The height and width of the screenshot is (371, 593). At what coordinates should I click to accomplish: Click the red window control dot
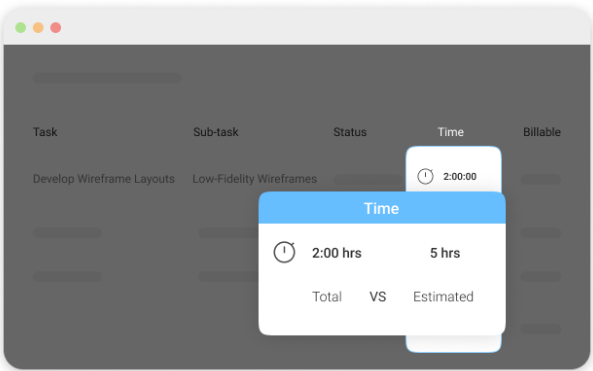(56, 28)
